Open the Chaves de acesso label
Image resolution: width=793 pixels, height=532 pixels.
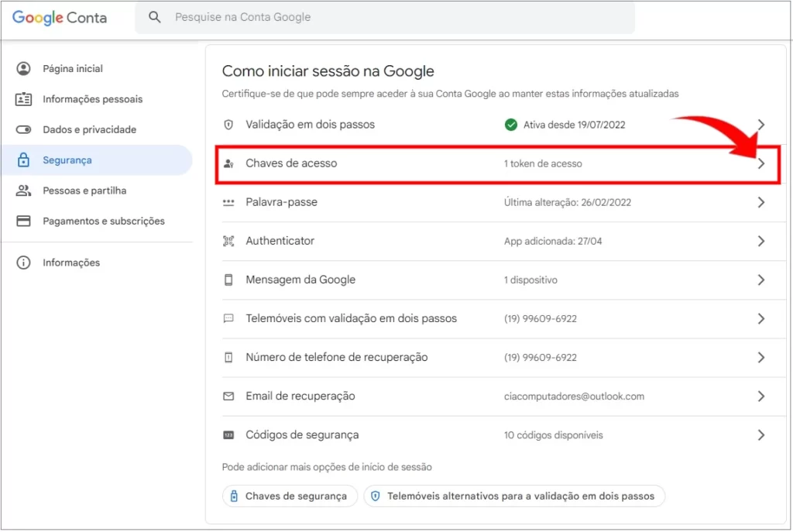click(x=291, y=163)
